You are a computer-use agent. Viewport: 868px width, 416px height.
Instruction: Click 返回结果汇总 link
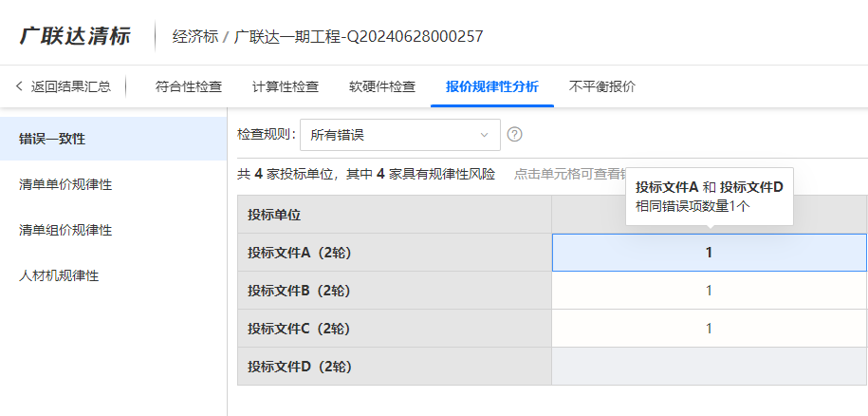[x=70, y=86]
